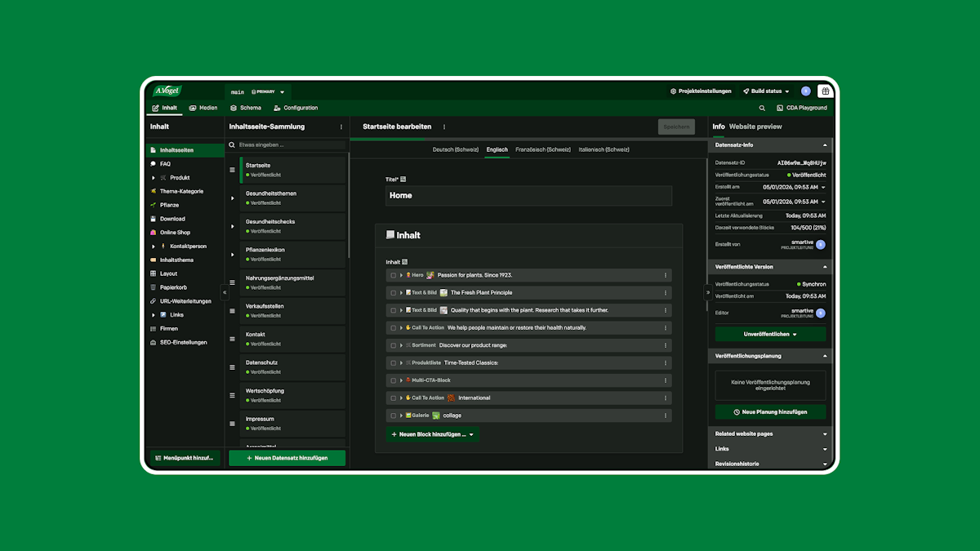980x551 pixels.
Task: Click Neue Planung hinzufügen button
Action: pyautogui.click(x=770, y=412)
